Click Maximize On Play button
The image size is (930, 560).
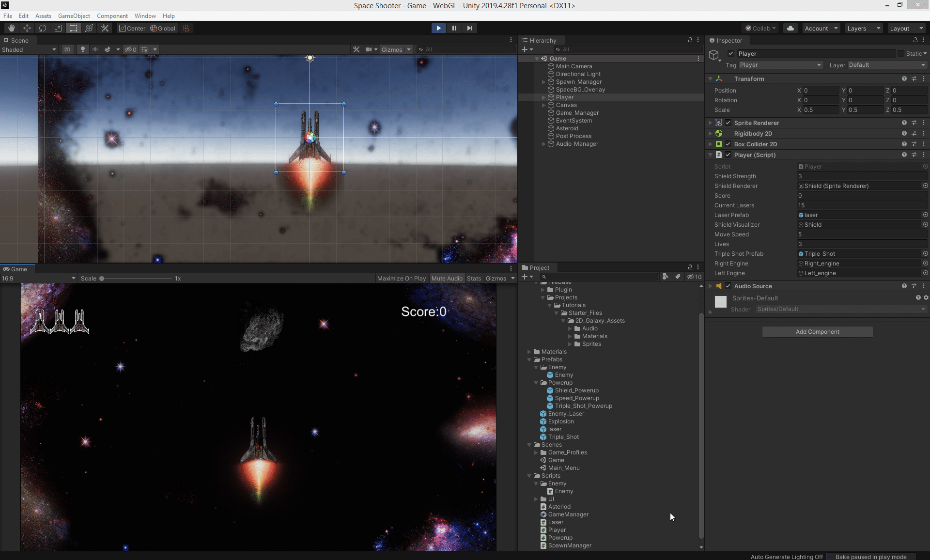tap(401, 278)
